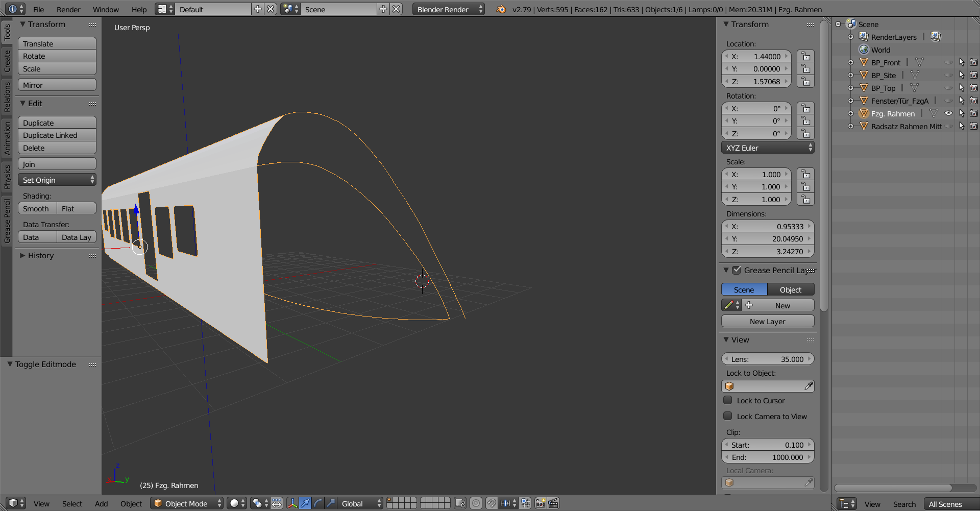Image resolution: width=980 pixels, height=511 pixels.
Task: Select the Rotate manipulator arc icon
Action: click(x=318, y=503)
